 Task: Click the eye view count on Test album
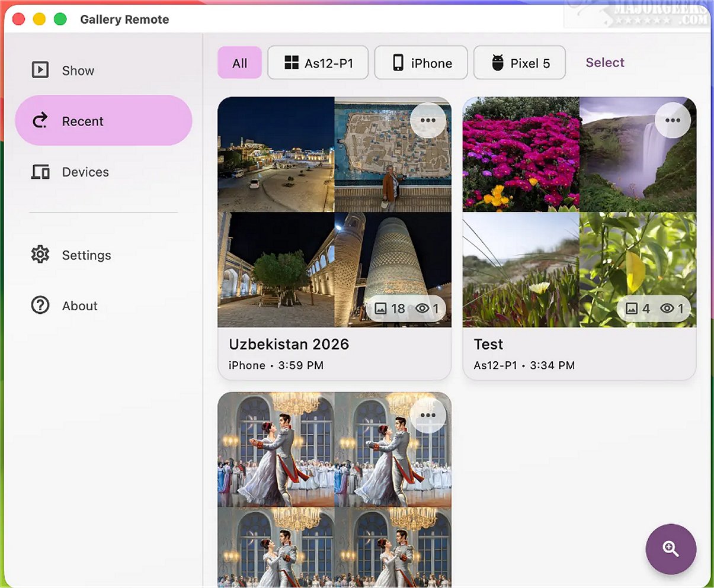(673, 309)
